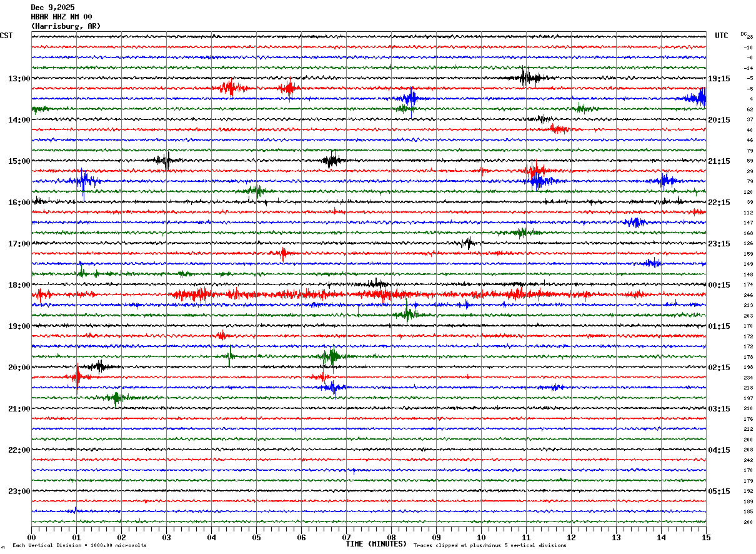The image size is (756, 554).
Task: Select the 05:15 UTC time marker
Action: [x=719, y=491]
